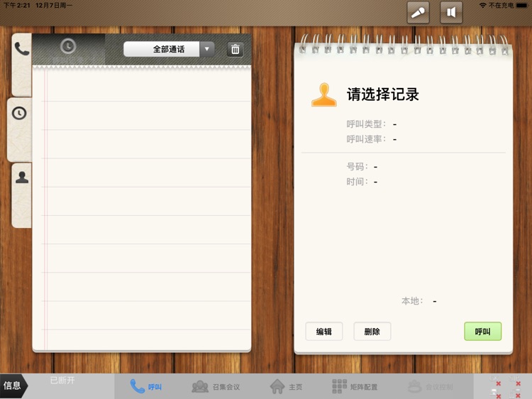Click the orange contact avatar icon
Screen dimensions: 532x399
(x=324, y=94)
